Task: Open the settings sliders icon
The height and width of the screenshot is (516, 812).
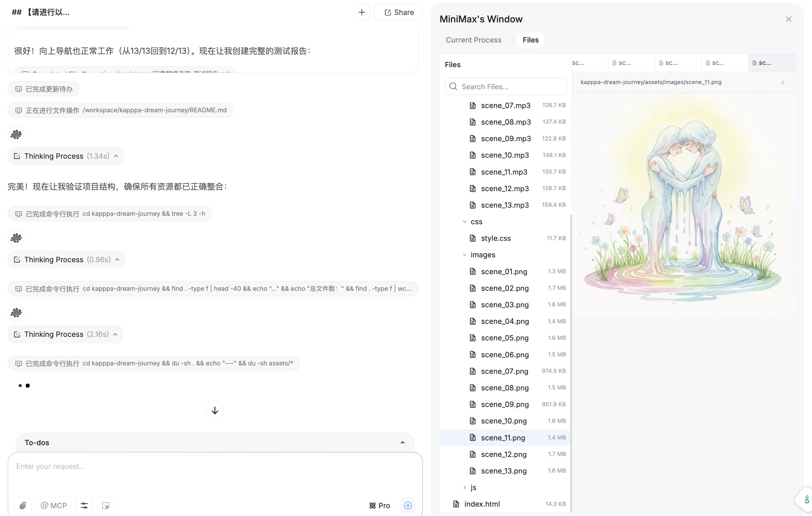Action: coord(84,505)
